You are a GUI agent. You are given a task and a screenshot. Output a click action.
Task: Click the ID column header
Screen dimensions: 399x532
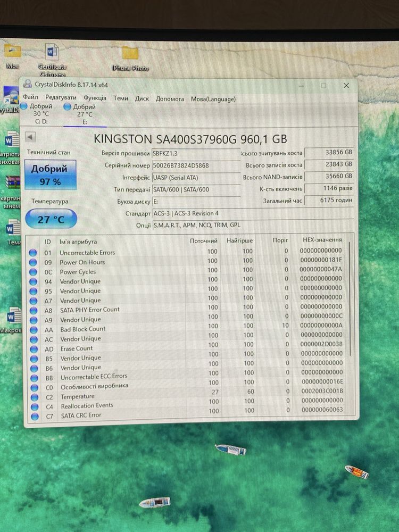[x=48, y=242]
